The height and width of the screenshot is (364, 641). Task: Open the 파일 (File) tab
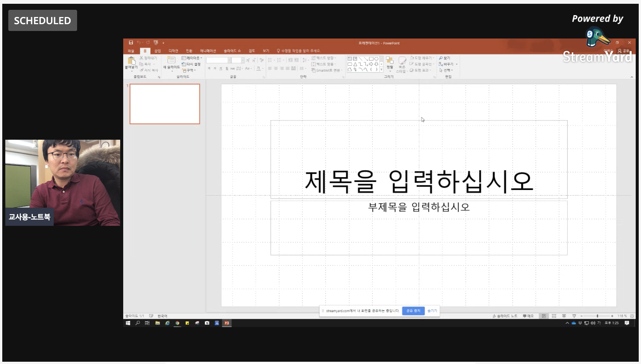coord(131,51)
